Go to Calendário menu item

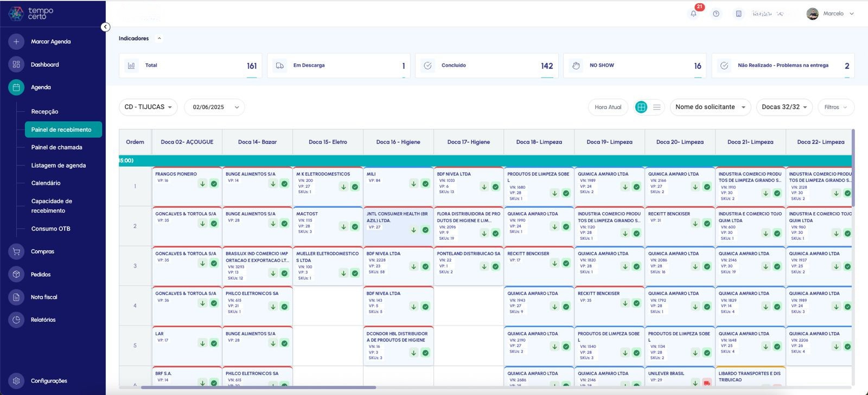tap(46, 183)
